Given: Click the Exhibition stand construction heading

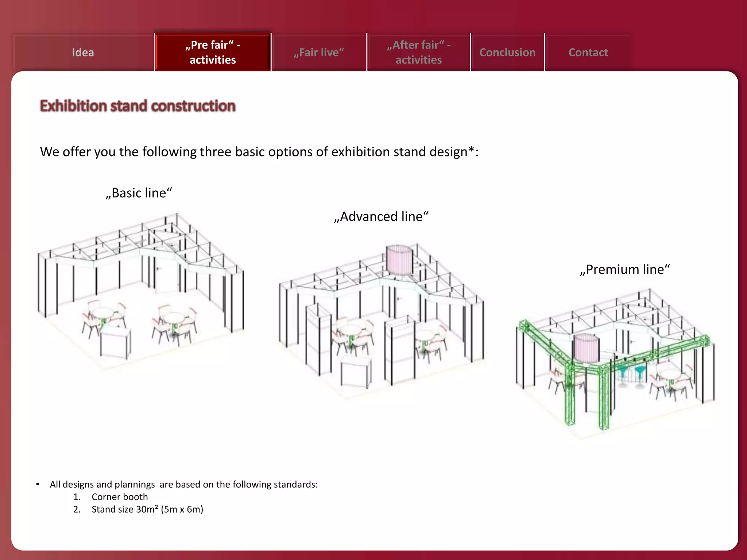Looking at the screenshot, I should 138,106.
